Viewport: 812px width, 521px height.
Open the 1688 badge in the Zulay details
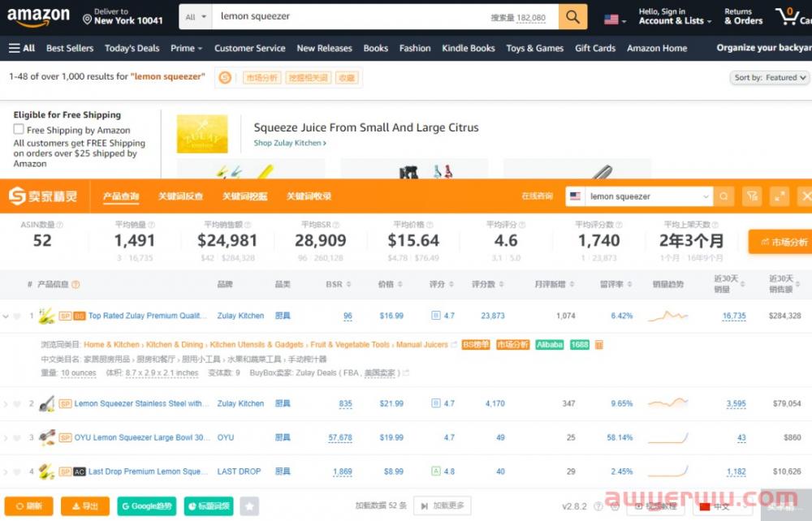click(x=580, y=345)
